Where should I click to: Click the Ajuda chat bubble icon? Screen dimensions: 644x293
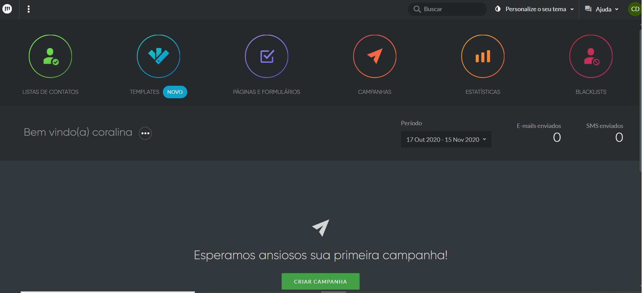pos(588,9)
